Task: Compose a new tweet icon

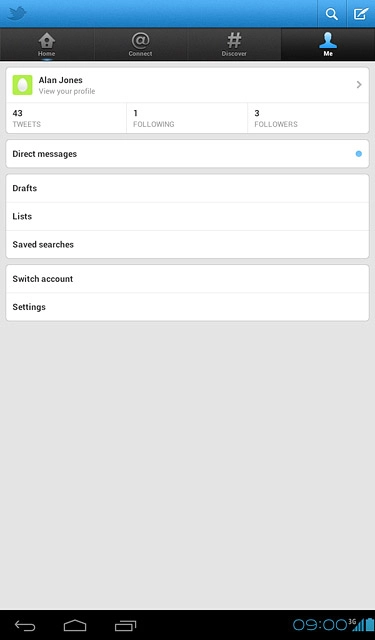Action: pos(361,14)
